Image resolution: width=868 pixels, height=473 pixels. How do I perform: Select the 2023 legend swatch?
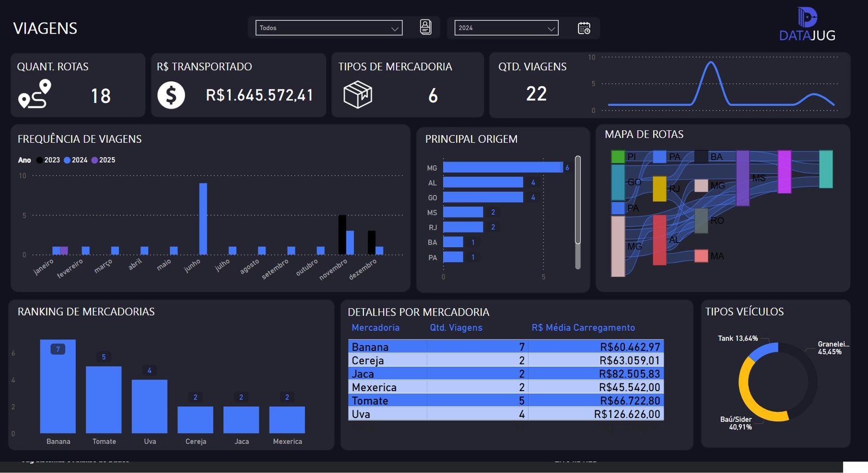(40, 160)
